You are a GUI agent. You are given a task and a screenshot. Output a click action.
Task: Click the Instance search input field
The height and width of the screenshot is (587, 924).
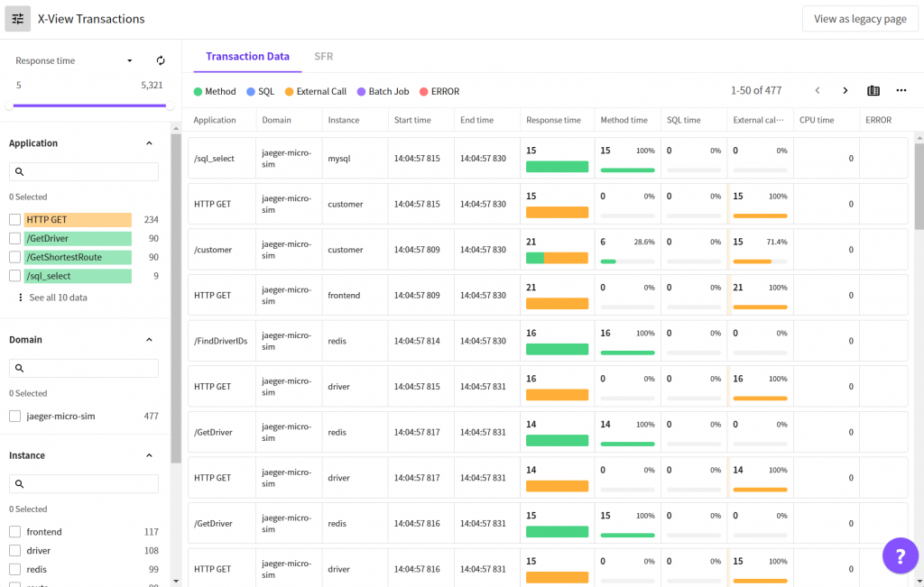pos(84,484)
